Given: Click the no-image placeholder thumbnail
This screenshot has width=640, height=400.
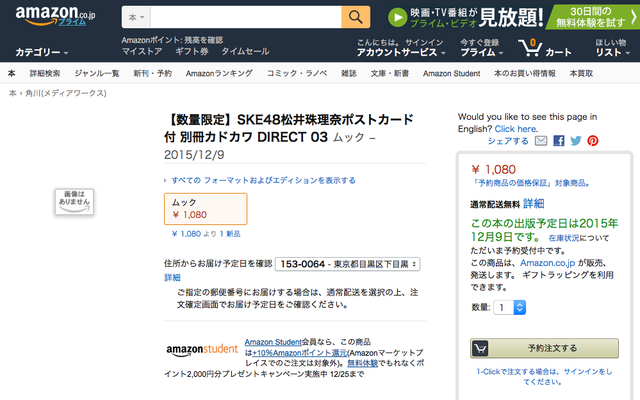Looking at the screenshot, I should pyautogui.click(x=74, y=201).
